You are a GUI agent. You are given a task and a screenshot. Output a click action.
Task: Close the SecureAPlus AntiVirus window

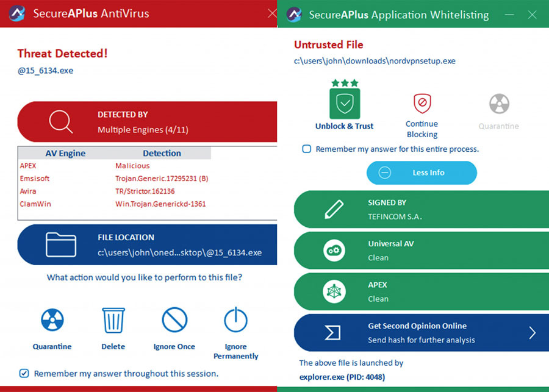pos(272,13)
